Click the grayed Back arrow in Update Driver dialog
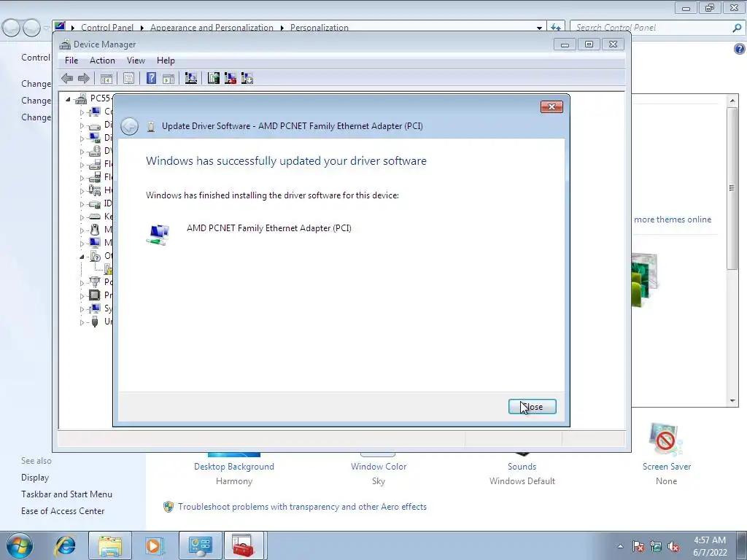 click(x=129, y=126)
